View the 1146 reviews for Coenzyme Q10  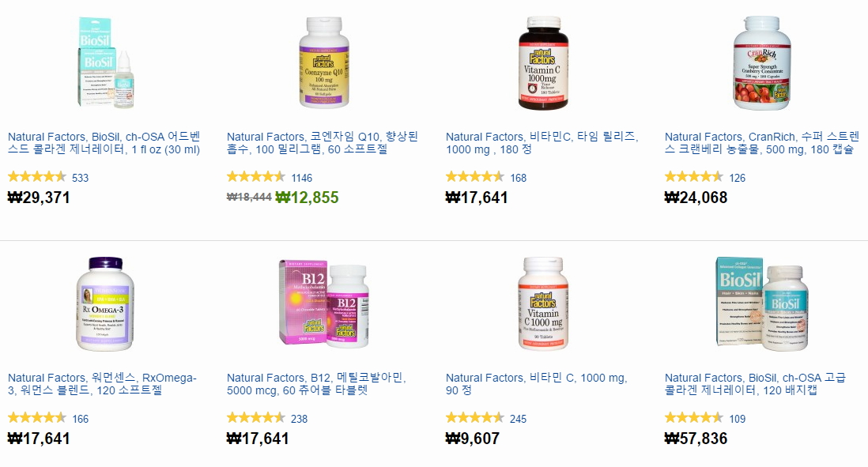[x=302, y=178]
